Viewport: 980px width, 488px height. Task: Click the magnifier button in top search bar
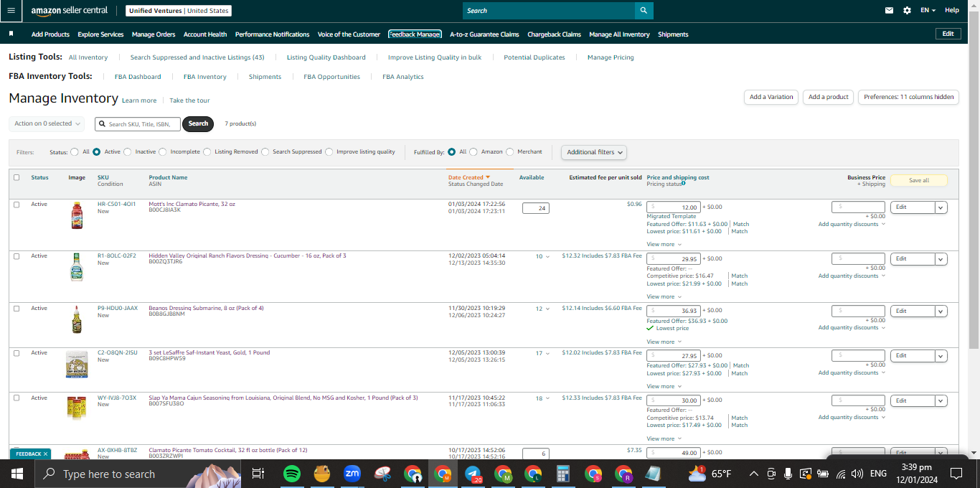tap(644, 11)
